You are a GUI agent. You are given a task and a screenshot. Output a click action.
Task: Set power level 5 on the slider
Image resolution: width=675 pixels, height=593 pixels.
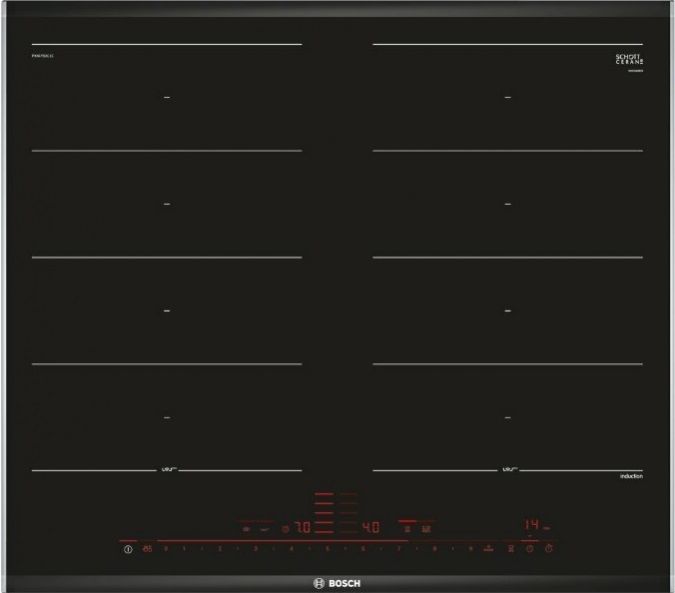tap(327, 549)
